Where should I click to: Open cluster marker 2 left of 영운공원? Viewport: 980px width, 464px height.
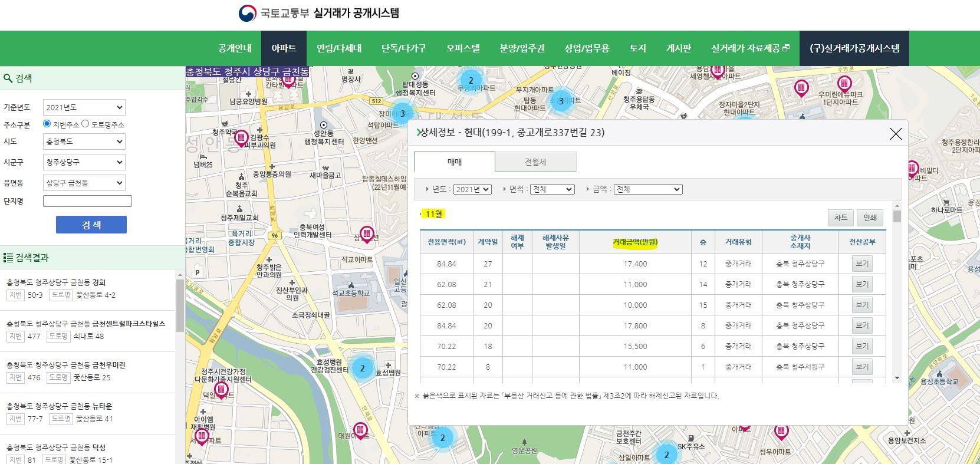point(443,437)
